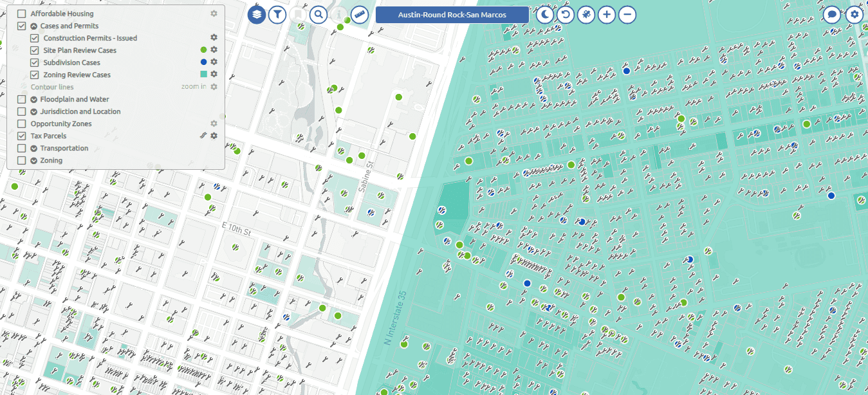Viewport: 868px width, 395px height.
Task: Click the 'Contour lines' layer label
Action: 52,87
